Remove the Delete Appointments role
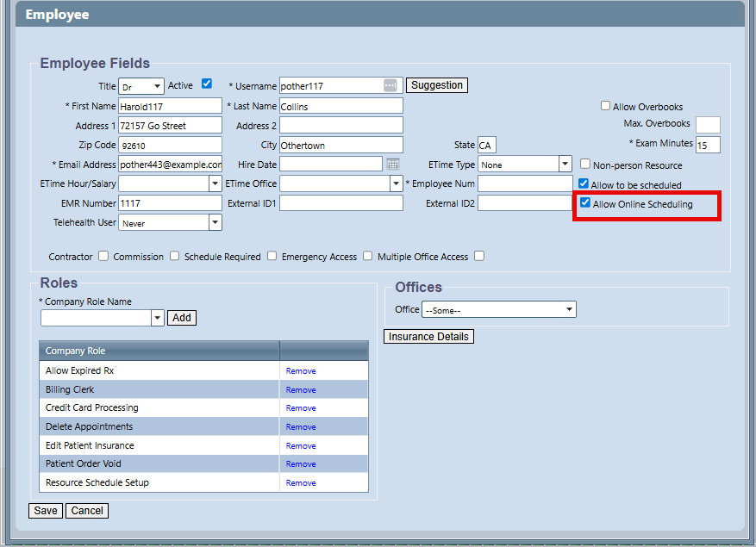This screenshot has width=756, height=547. coord(301,427)
